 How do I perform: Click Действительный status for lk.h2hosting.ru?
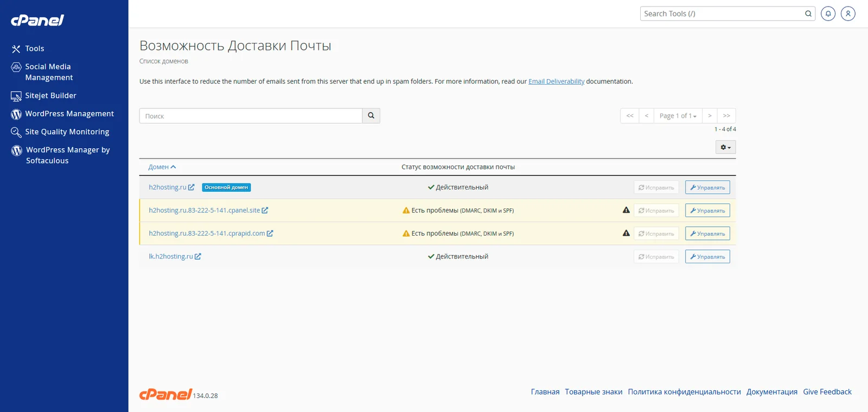coord(458,256)
